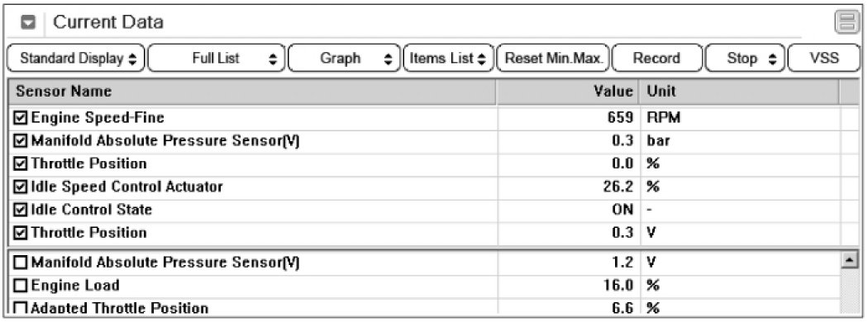Click the VSS button
Screen dimensions: 868x322
(x=824, y=58)
